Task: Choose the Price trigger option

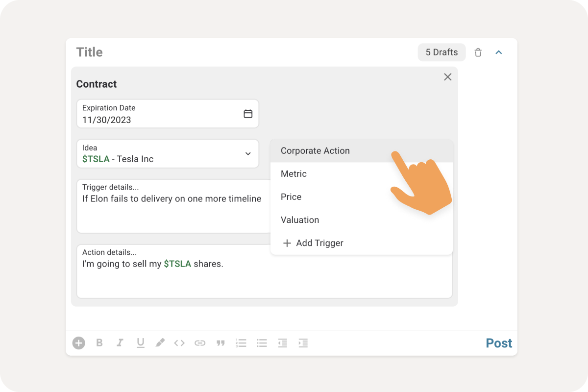Action: coord(362,197)
